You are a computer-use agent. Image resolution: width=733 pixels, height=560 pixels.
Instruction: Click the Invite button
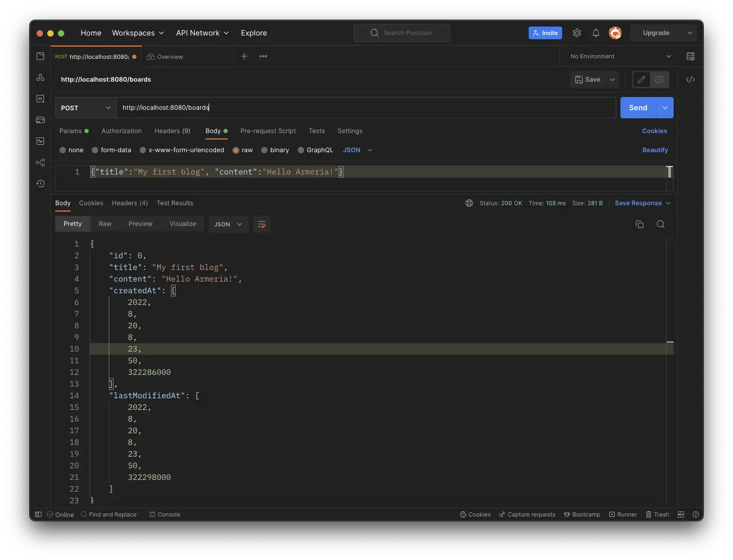[x=545, y=33]
